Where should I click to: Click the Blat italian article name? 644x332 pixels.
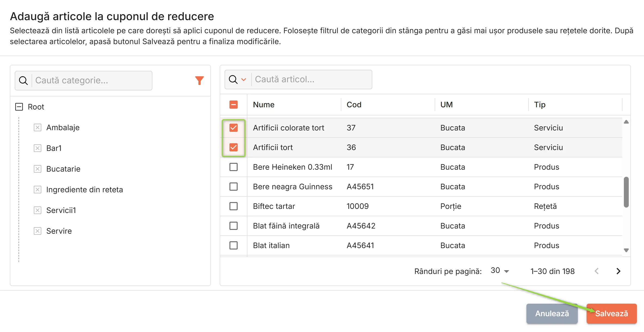[271, 245]
